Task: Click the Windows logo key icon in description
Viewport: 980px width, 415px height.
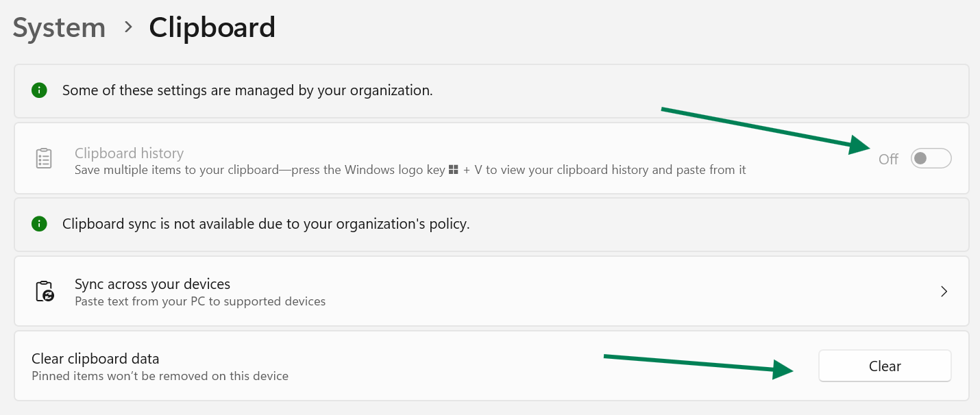Action: (453, 170)
